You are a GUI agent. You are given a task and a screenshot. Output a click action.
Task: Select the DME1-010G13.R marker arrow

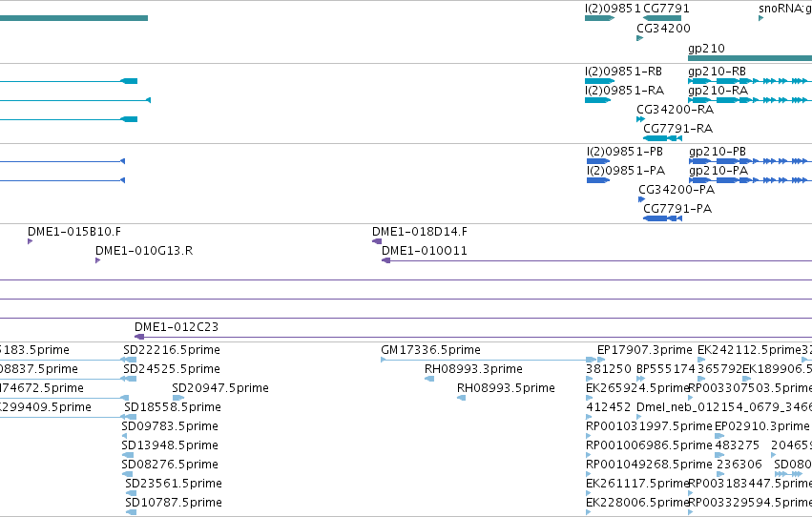98,260
